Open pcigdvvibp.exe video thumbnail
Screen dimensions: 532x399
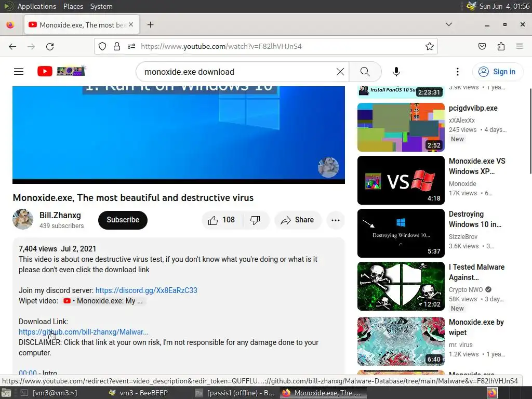tap(401, 127)
